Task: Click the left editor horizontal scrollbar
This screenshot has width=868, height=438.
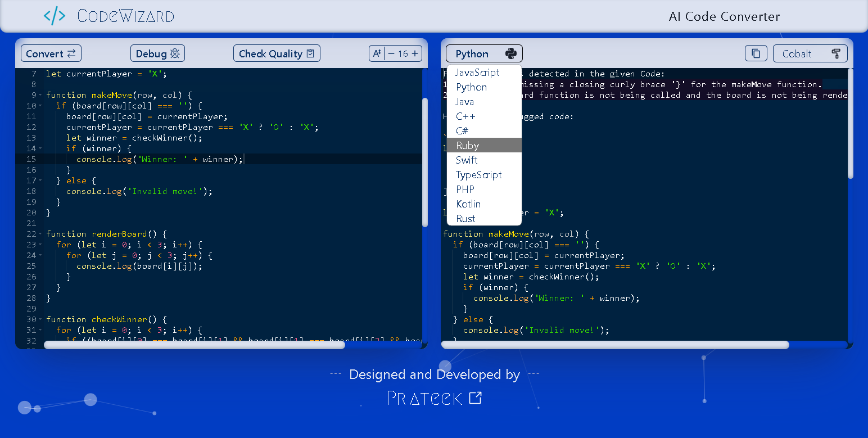Action: click(195, 345)
